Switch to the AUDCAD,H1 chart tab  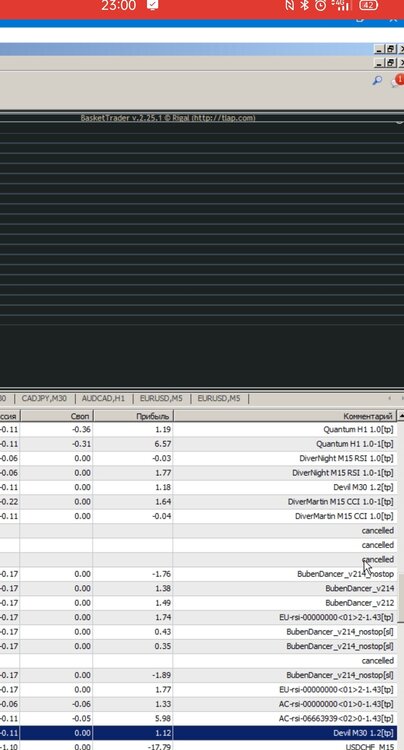[x=103, y=398]
